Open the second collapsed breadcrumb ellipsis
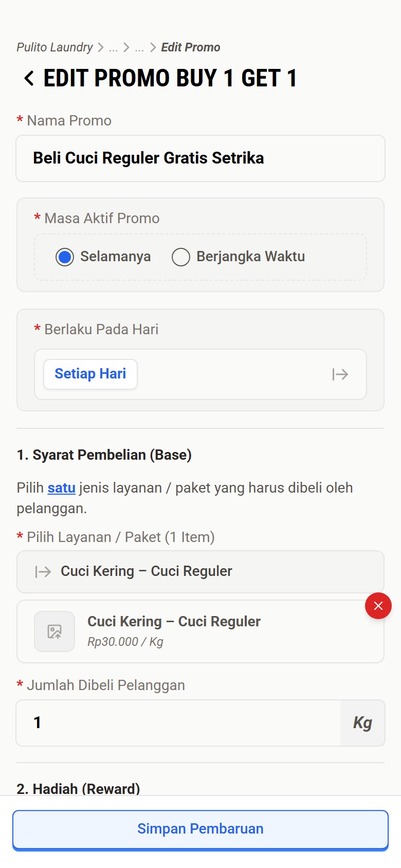The width and height of the screenshot is (401, 868). pos(139,48)
